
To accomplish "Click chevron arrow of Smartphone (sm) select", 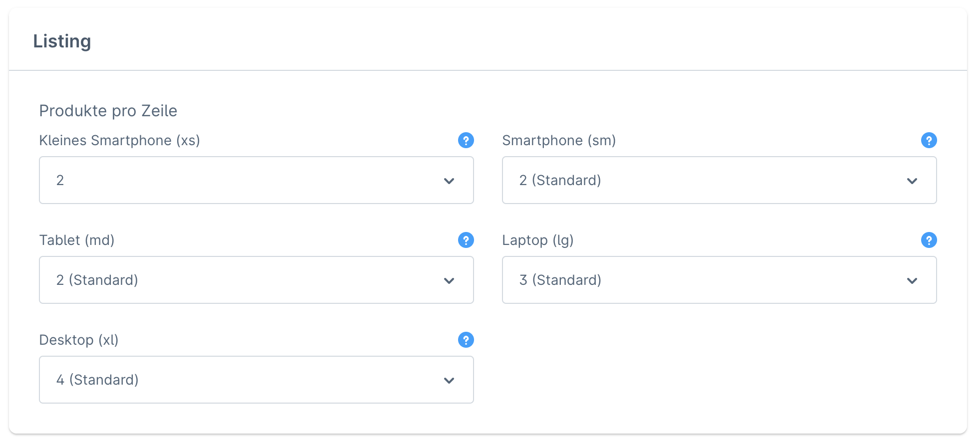I will [912, 181].
